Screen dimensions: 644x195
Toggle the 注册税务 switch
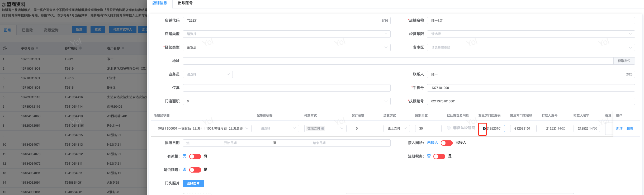coord(439,156)
